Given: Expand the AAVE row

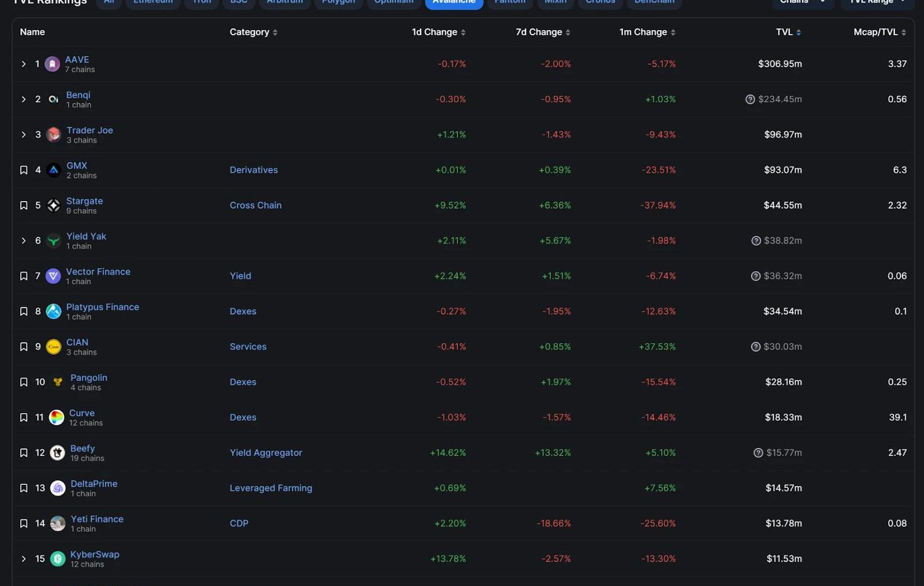Looking at the screenshot, I should (x=24, y=64).
